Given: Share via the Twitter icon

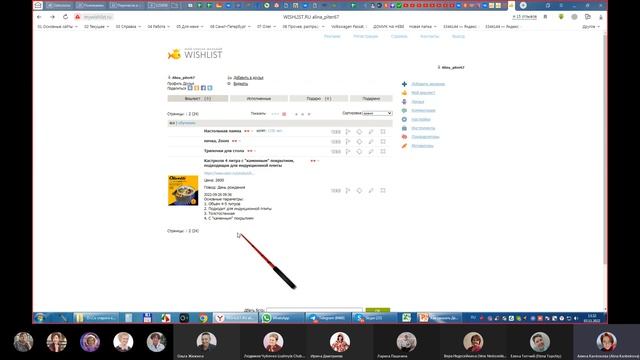Looking at the screenshot, I should [210, 88].
